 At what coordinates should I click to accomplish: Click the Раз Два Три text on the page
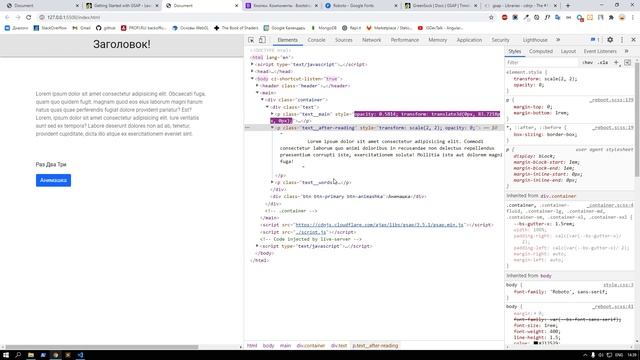pos(51,164)
